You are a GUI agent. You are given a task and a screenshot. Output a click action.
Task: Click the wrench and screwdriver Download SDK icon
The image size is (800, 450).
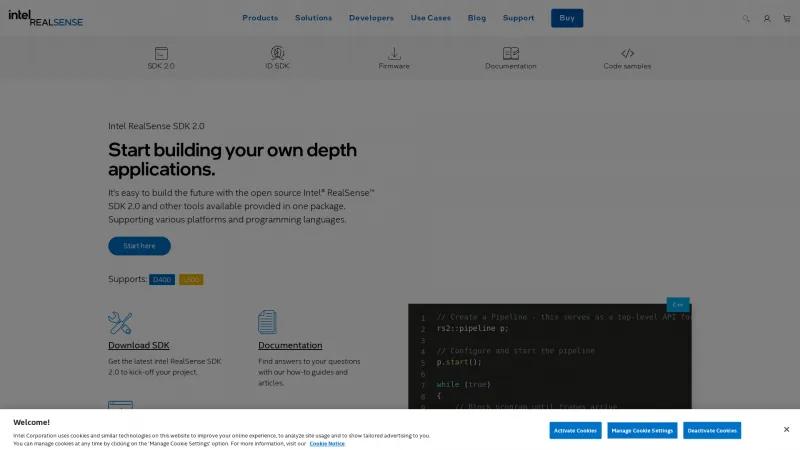120,322
